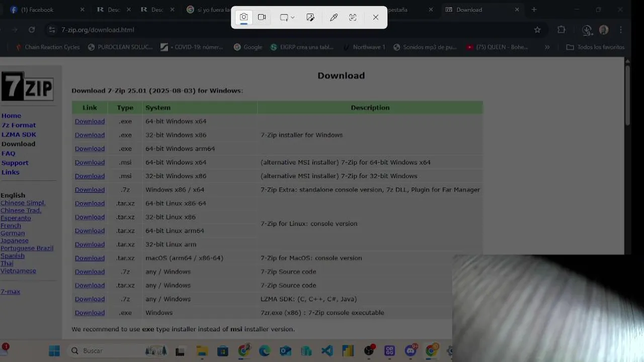Click the Chrome profile avatar

point(604,30)
